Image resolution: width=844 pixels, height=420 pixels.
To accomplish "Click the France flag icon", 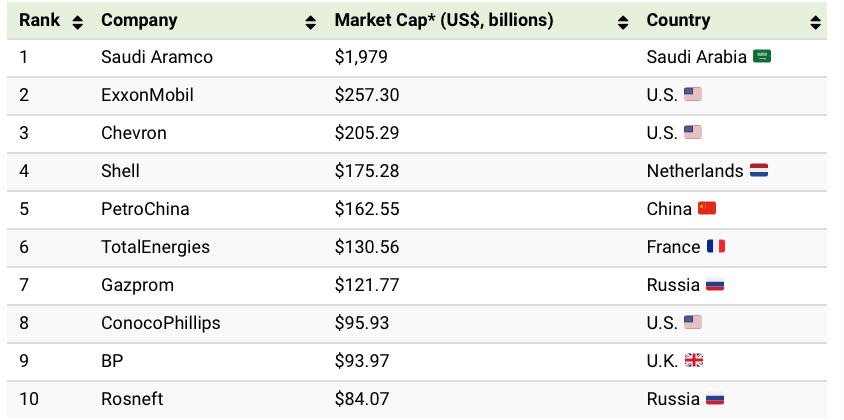I will 716,246.
